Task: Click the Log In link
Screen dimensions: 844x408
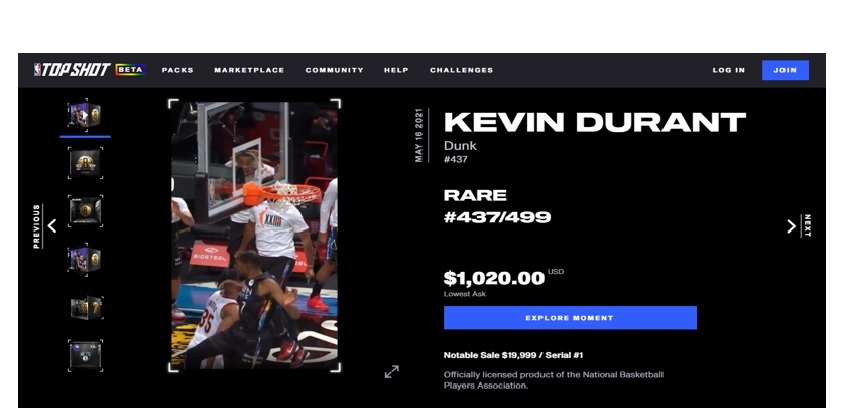Action: tap(729, 70)
